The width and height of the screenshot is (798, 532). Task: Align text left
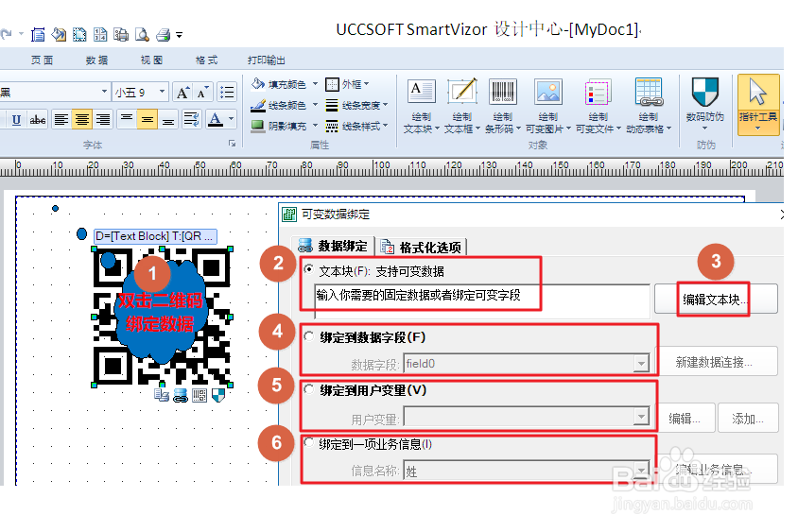61,119
